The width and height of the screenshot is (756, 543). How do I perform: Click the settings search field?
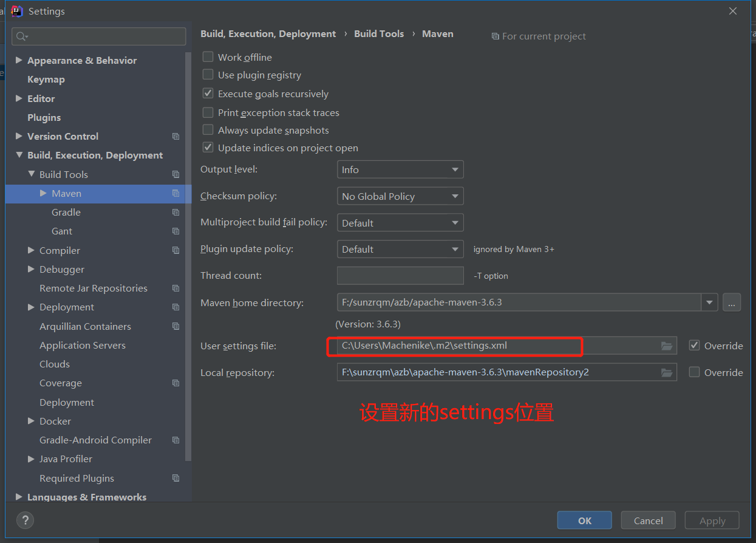tap(99, 36)
